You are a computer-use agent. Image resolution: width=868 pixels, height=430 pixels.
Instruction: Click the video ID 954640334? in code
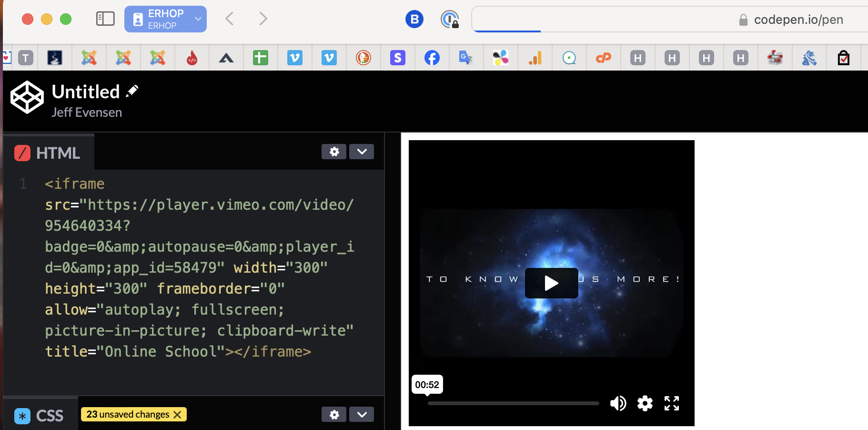click(x=88, y=225)
